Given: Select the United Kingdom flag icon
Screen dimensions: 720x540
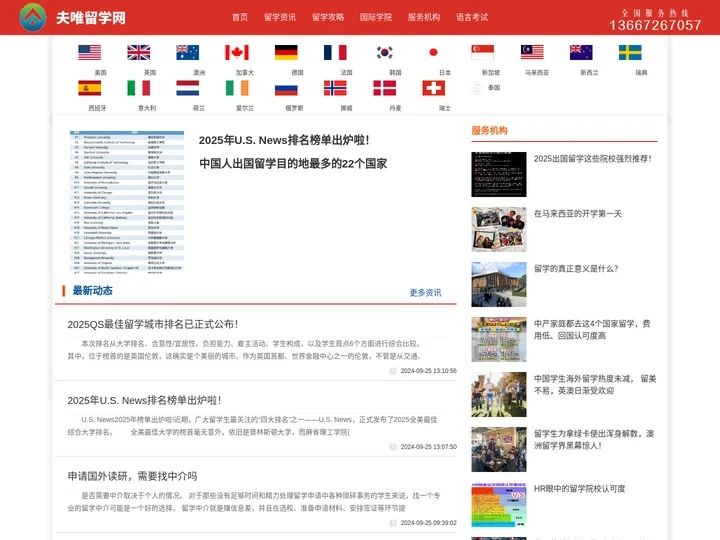Looking at the screenshot, I should click(x=139, y=52).
